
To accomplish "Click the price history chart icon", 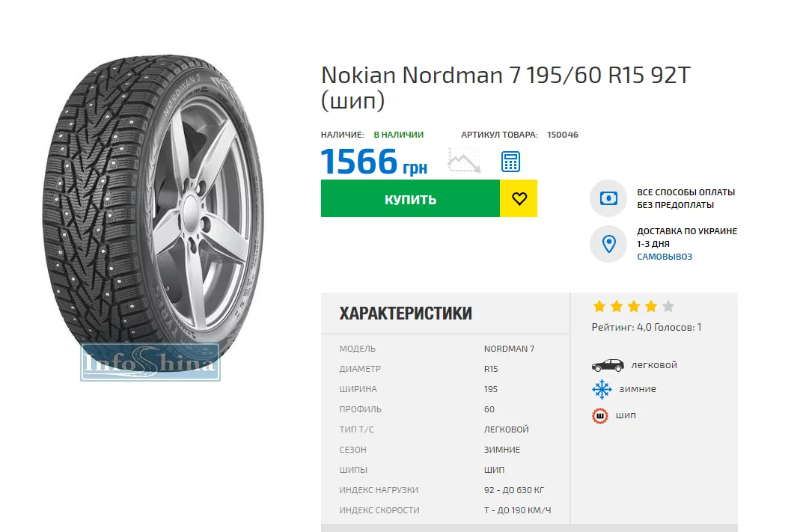I will point(464,161).
